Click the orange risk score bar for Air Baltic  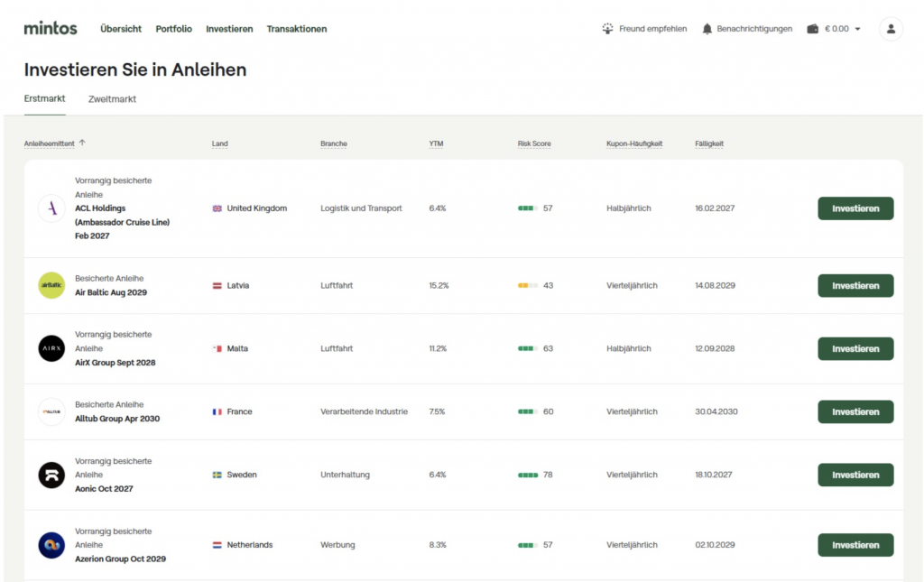click(527, 285)
